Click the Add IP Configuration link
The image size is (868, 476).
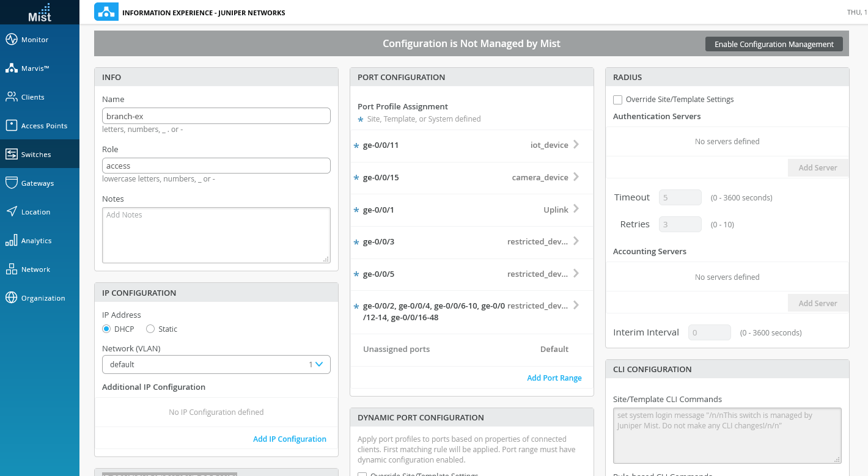(290, 439)
